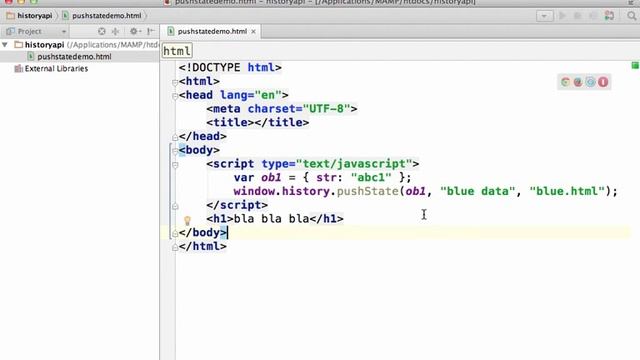Open in Safari browser icon
The width and height of the screenshot is (640, 360).
591,82
